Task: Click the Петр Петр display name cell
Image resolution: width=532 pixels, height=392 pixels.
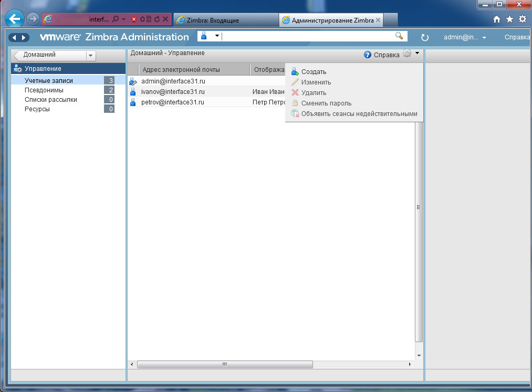Action: pos(269,102)
